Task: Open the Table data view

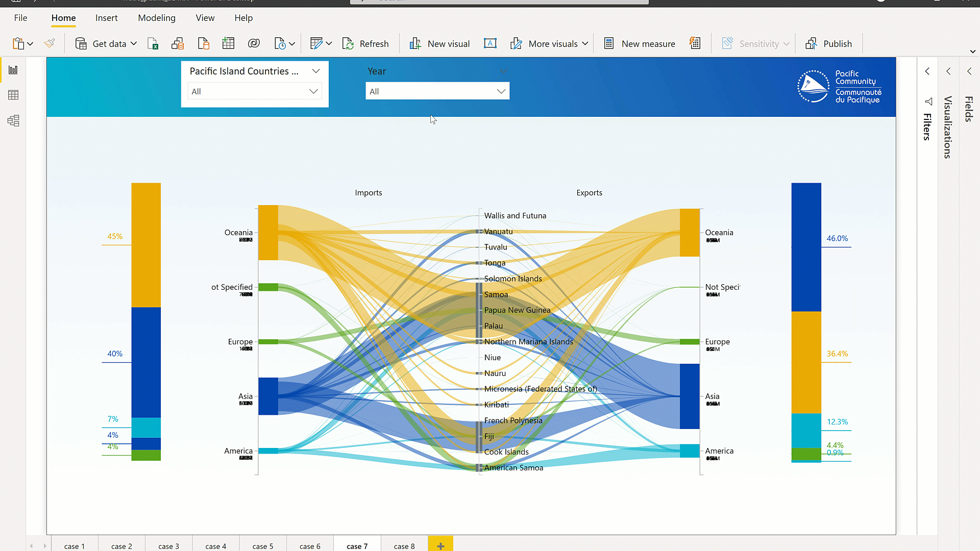Action: [13, 95]
